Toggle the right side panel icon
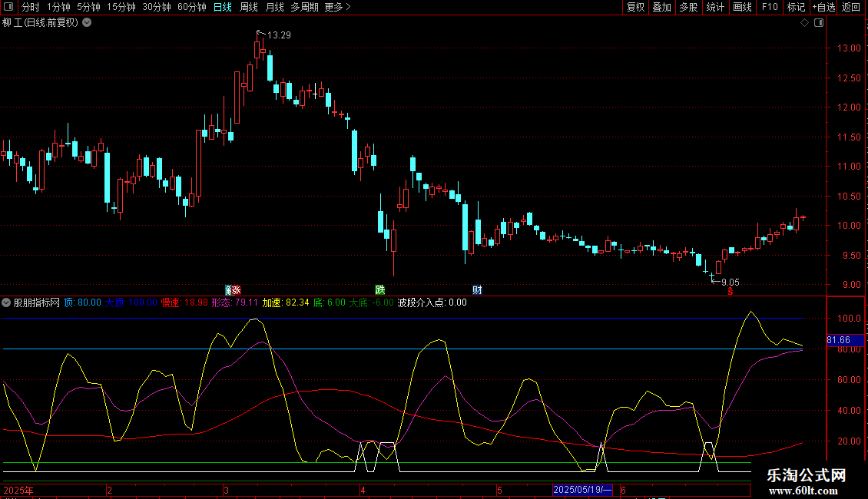The height and width of the screenshot is (499, 868). click(x=820, y=23)
